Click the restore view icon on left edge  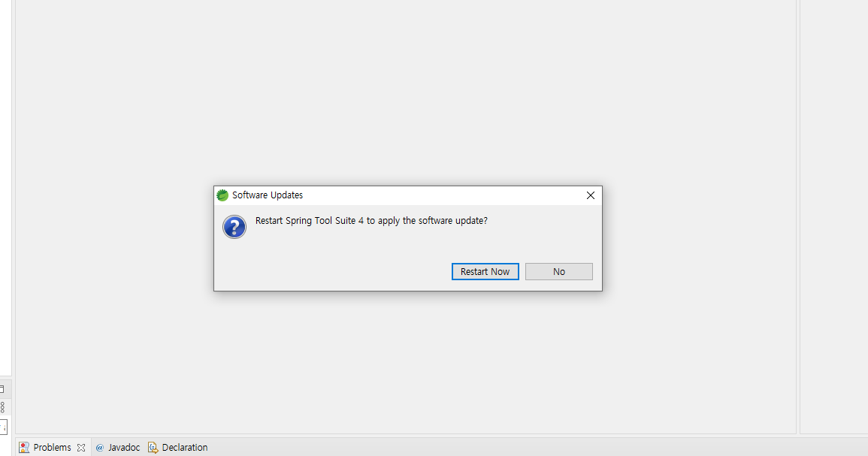(2, 389)
